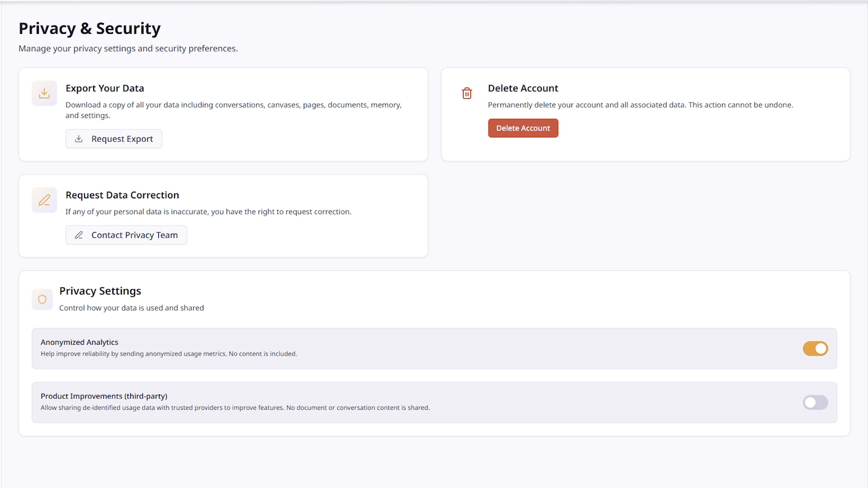Click the trash icon next to Delete Account
This screenshot has height=488, width=868.
coord(467,93)
